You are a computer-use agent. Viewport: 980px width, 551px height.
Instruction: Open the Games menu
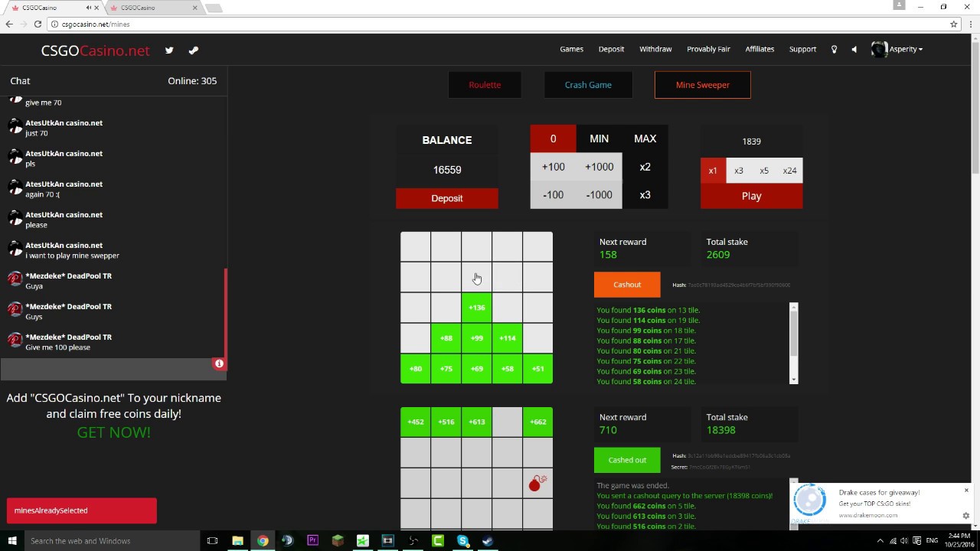point(571,49)
